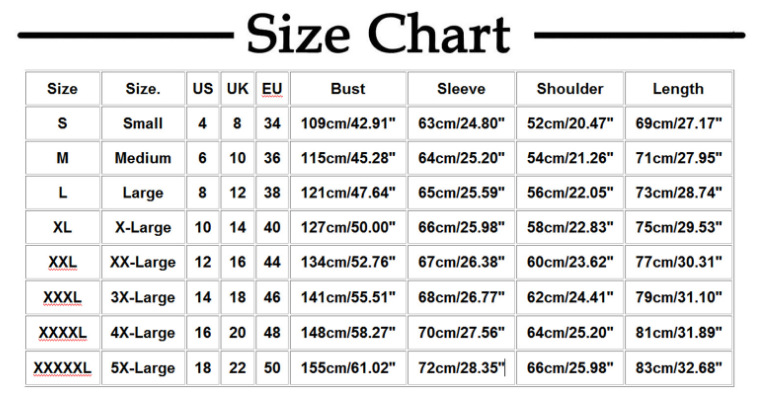Select the Shoulder column header
Image resolution: width=767 pixels, height=394 pixels.
point(570,89)
